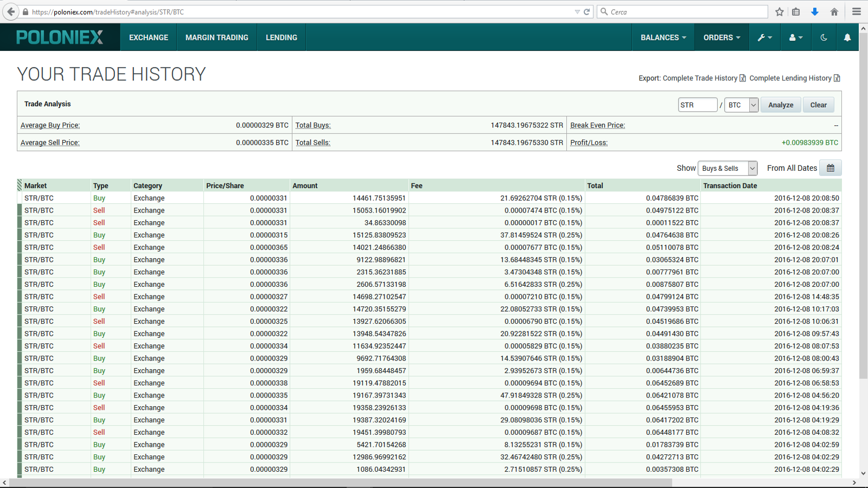Click the Total Buys label
The width and height of the screenshot is (868, 488).
tap(313, 125)
